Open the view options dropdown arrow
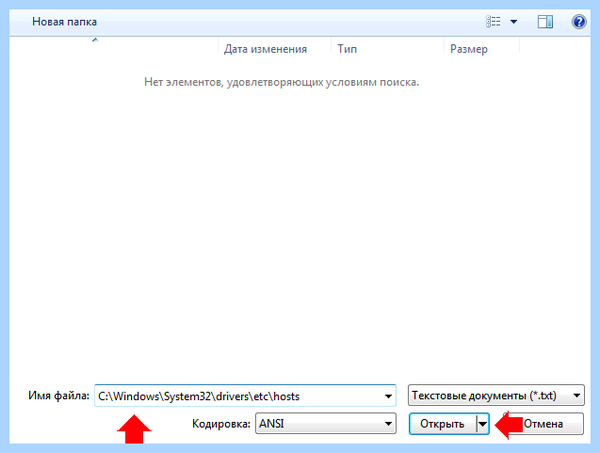 (x=514, y=22)
